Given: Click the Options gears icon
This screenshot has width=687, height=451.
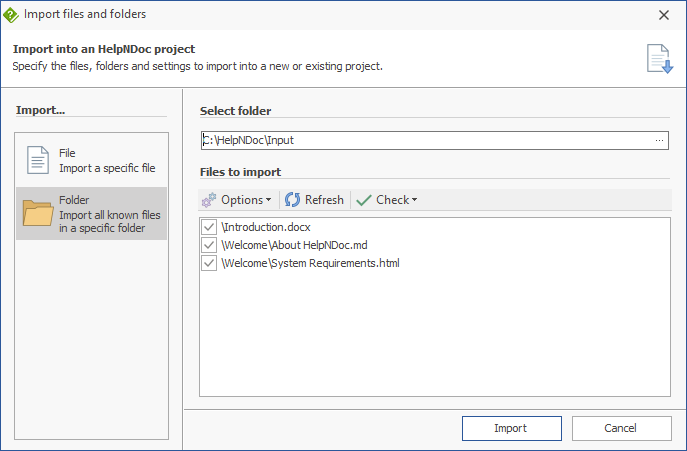Looking at the screenshot, I should [209, 200].
